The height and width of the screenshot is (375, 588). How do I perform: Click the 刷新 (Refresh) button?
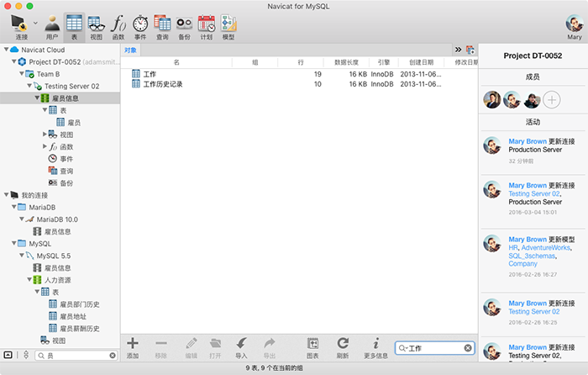click(343, 348)
